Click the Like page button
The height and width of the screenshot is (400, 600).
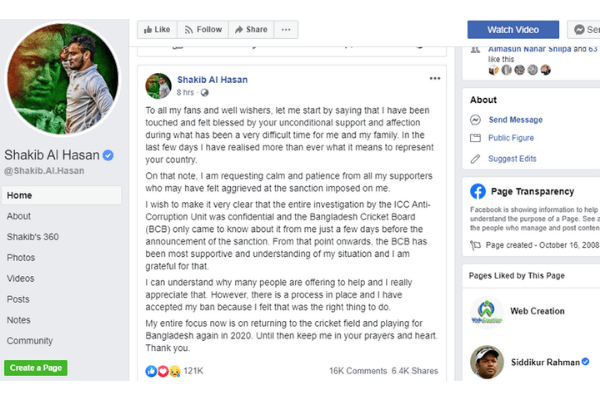[x=156, y=30]
